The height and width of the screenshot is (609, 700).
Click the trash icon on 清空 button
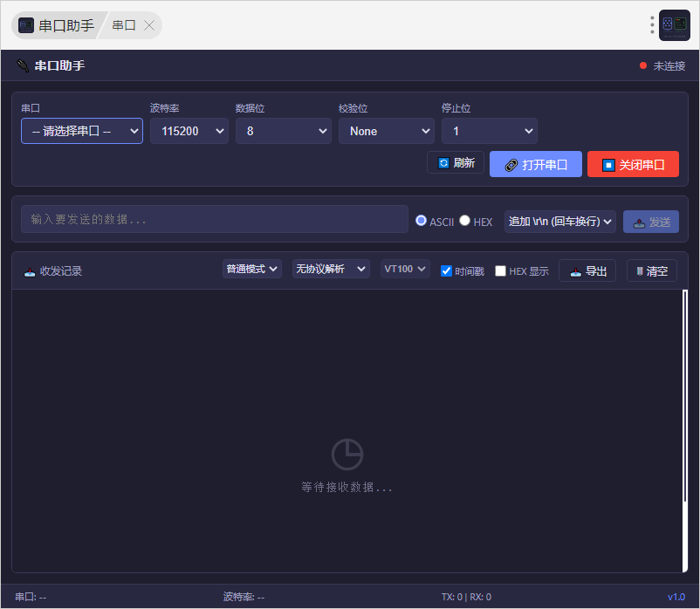point(639,271)
